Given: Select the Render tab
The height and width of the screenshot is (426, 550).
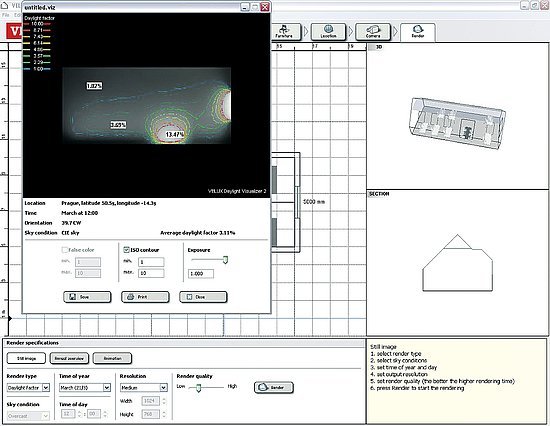Looking at the screenshot, I should (x=418, y=32).
